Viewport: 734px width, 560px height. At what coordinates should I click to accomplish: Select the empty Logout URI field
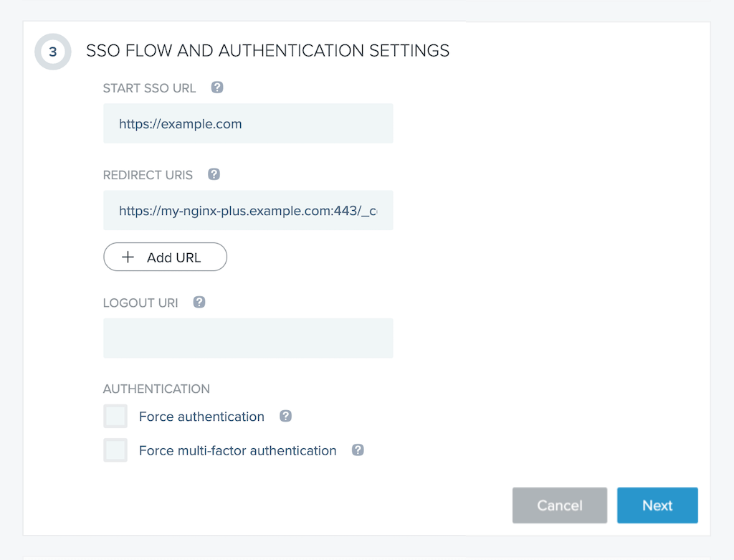(x=248, y=338)
